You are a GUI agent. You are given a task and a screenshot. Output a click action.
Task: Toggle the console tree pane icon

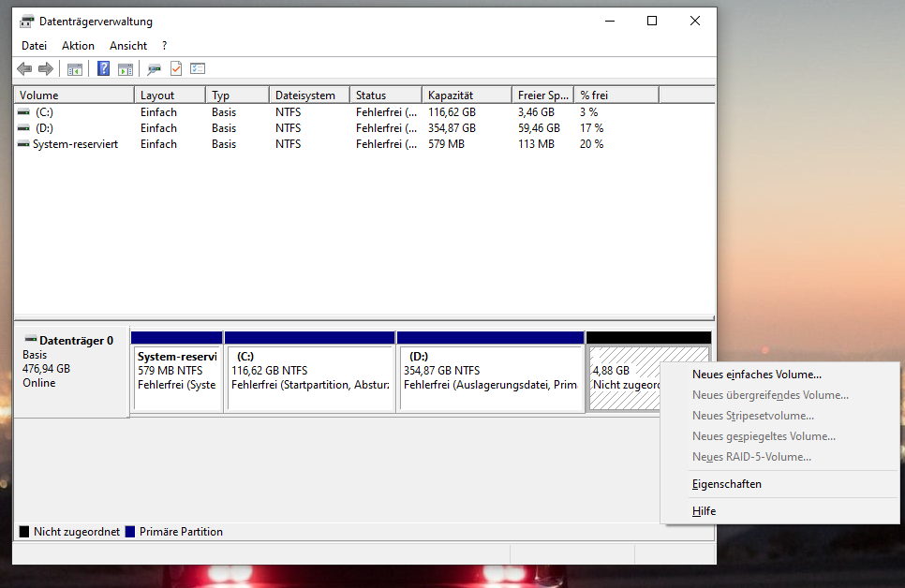(74, 69)
